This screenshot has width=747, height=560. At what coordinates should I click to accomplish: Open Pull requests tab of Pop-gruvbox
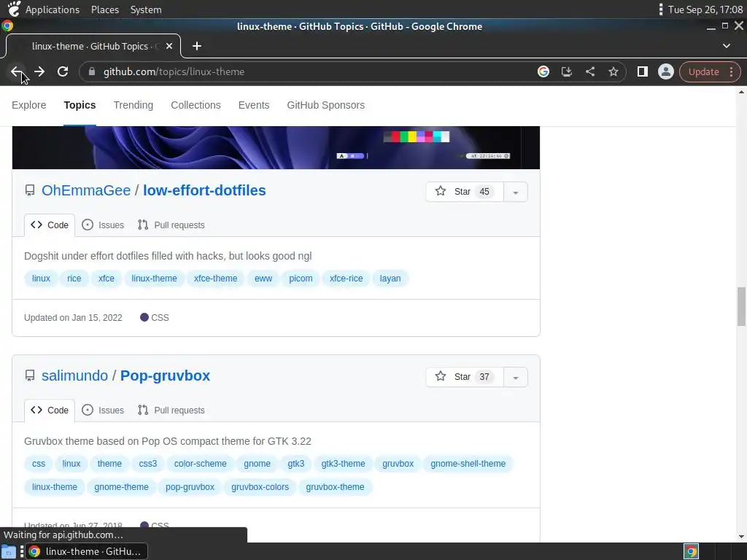(x=171, y=411)
